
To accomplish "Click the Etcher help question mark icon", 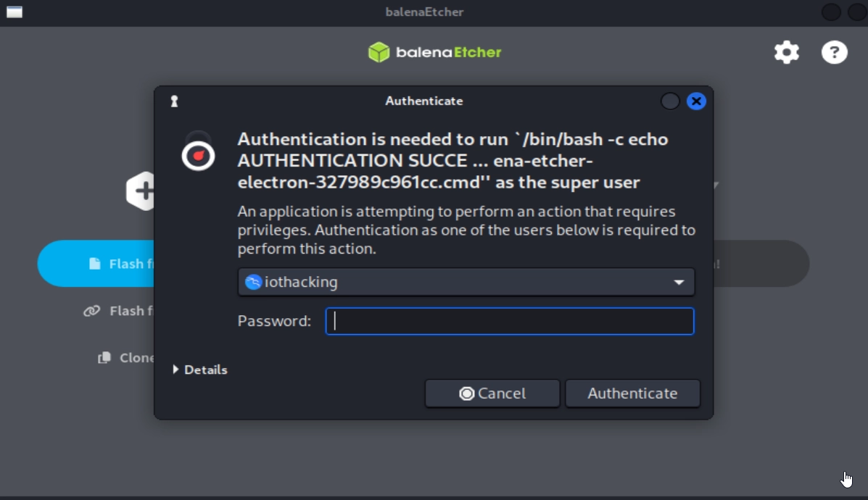I will click(833, 51).
